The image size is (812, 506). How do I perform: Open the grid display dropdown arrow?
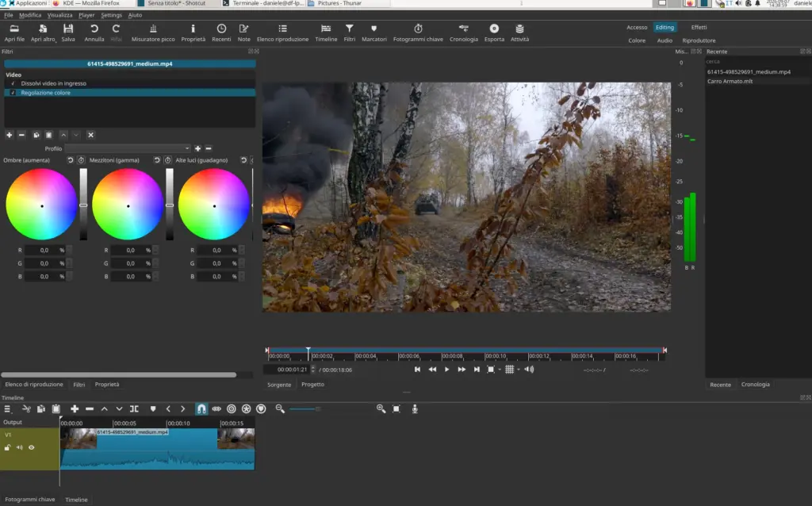pos(519,370)
